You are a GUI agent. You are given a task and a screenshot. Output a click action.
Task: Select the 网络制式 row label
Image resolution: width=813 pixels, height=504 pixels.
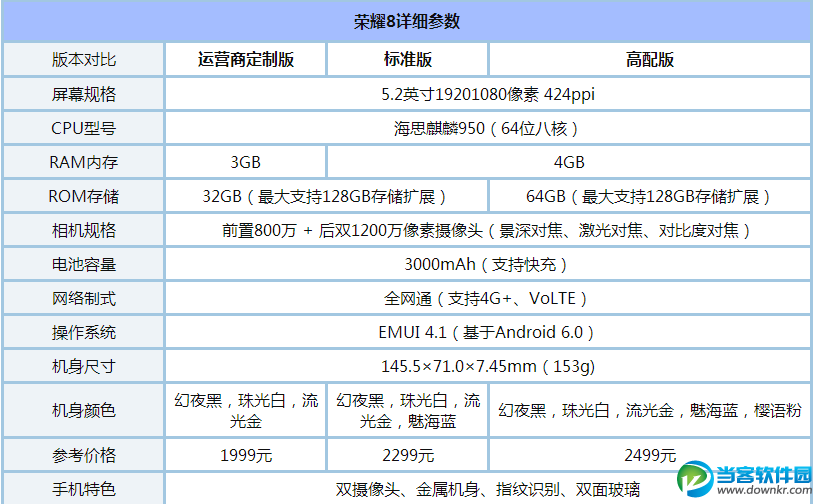point(83,298)
